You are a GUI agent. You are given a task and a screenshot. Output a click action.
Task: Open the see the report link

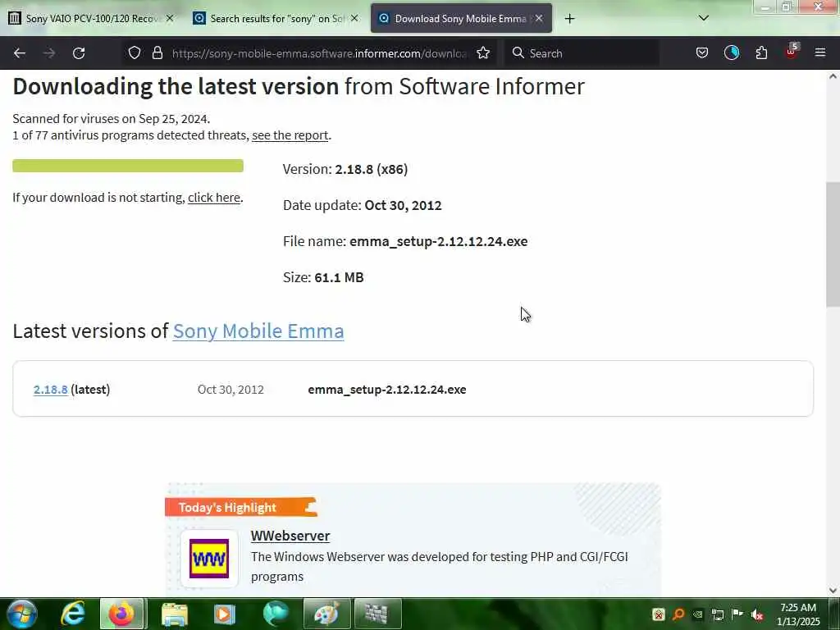pyautogui.click(x=290, y=135)
